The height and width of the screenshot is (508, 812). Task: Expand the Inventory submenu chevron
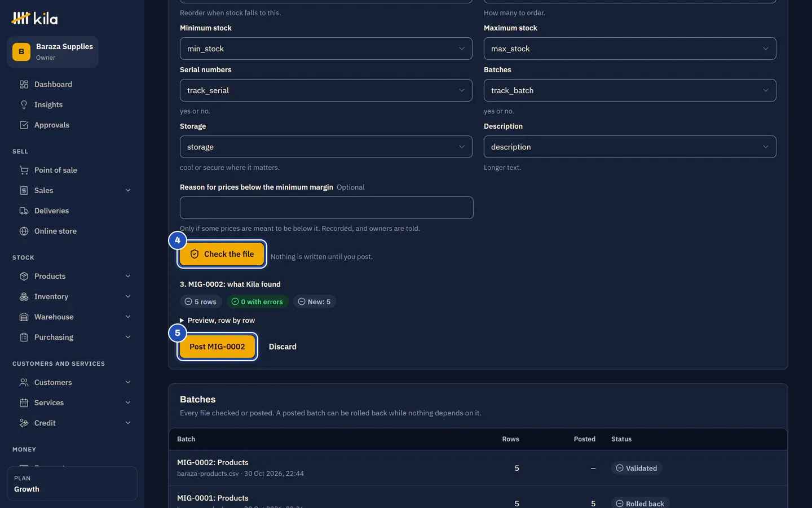(x=128, y=296)
